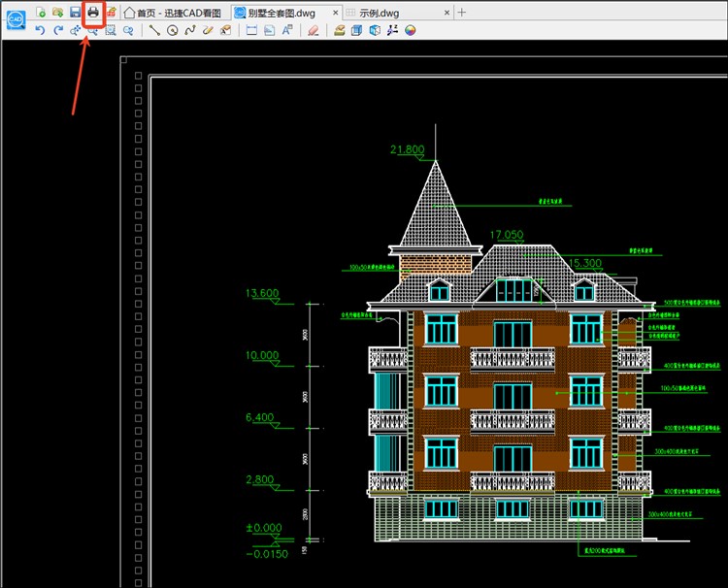Create a new file with the New icon
Image resolution: width=728 pixels, height=588 pixels.
coord(41,13)
